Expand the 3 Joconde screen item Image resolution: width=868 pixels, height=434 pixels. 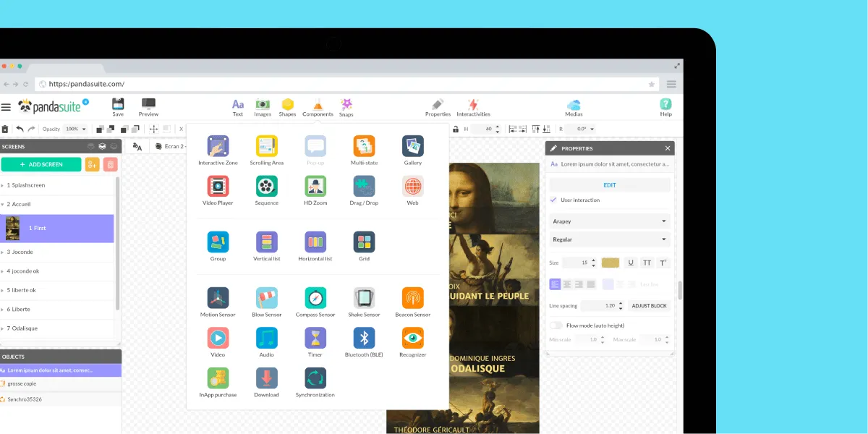pyautogui.click(x=3, y=252)
